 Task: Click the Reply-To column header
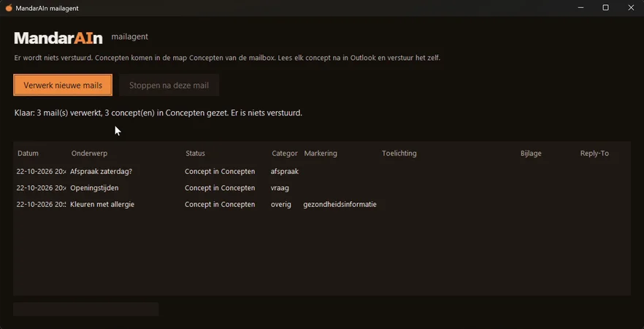[x=594, y=153]
